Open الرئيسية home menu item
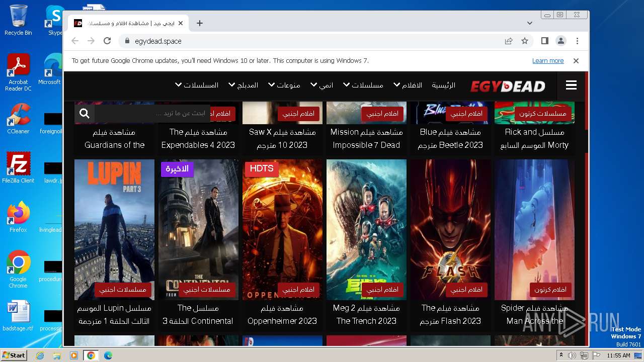The image size is (644, 362). click(x=444, y=85)
